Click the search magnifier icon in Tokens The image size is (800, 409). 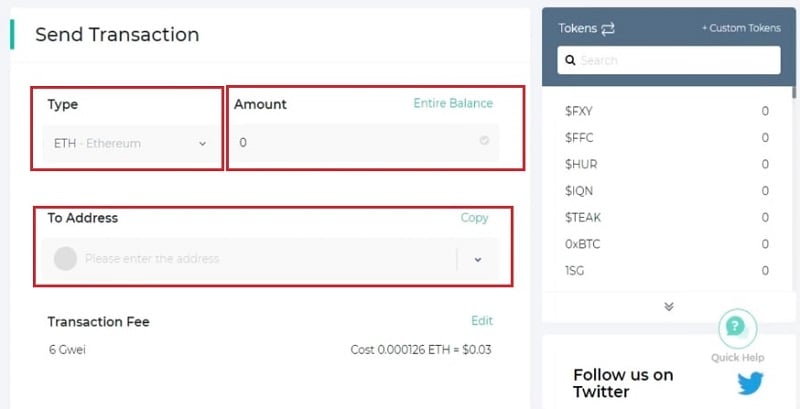(570, 60)
